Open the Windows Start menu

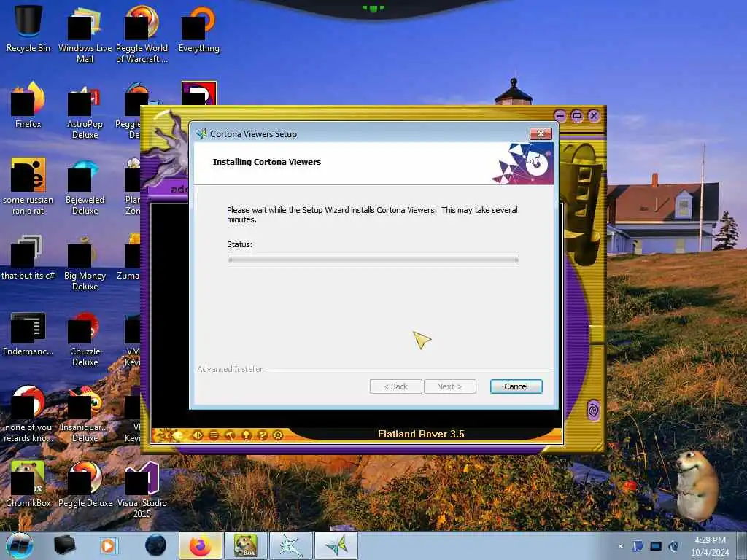coord(20,545)
